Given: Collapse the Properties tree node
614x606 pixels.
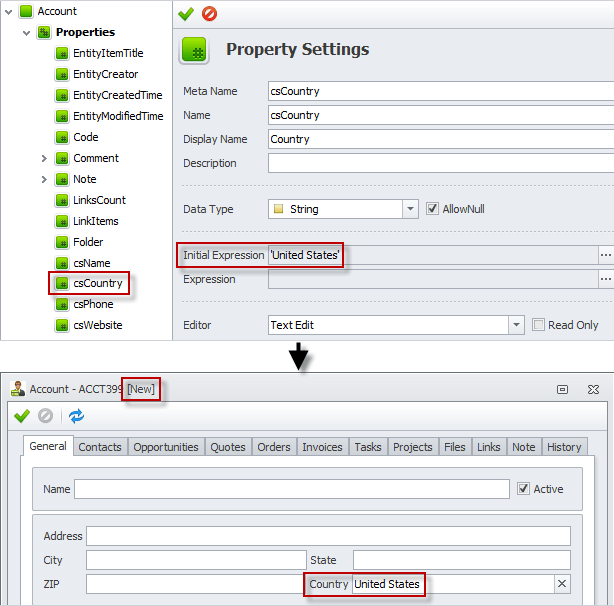Looking at the screenshot, I should (26, 32).
